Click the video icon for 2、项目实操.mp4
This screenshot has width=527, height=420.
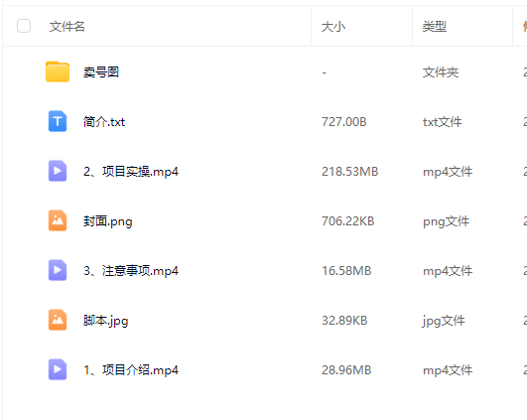(x=58, y=171)
